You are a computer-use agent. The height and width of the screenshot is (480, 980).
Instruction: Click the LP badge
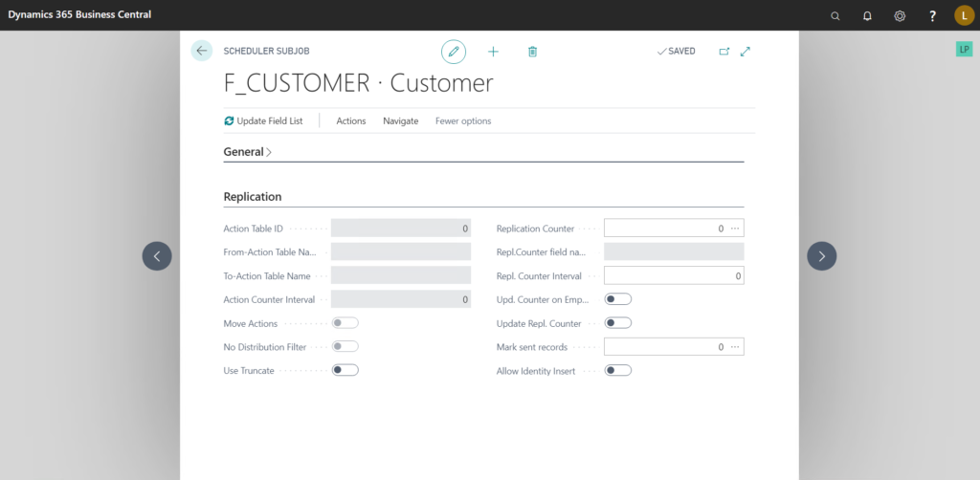coord(965,50)
